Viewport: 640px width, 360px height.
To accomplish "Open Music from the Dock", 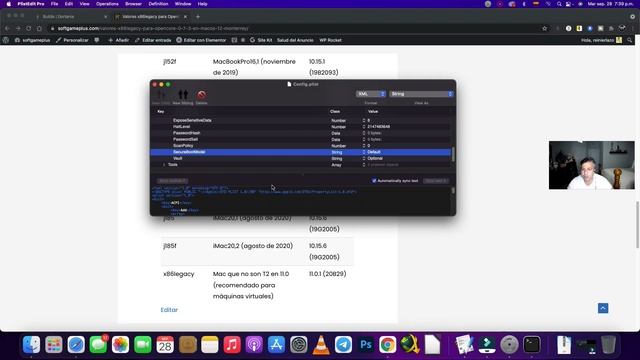I will 232,345.
